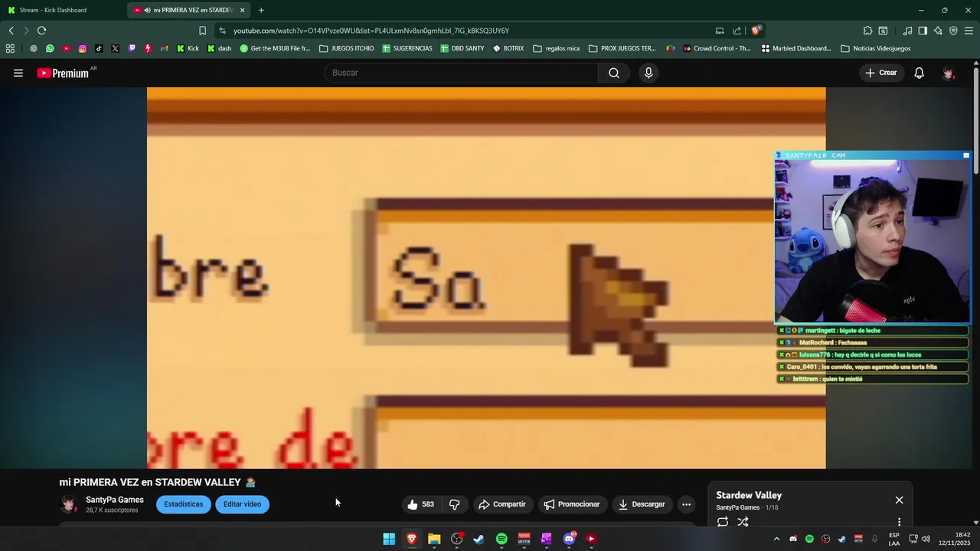Image resolution: width=980 pixels, height=551 pixels.
Task: Open browser extensions puzzle icon
Action: (x=867, y=31)
